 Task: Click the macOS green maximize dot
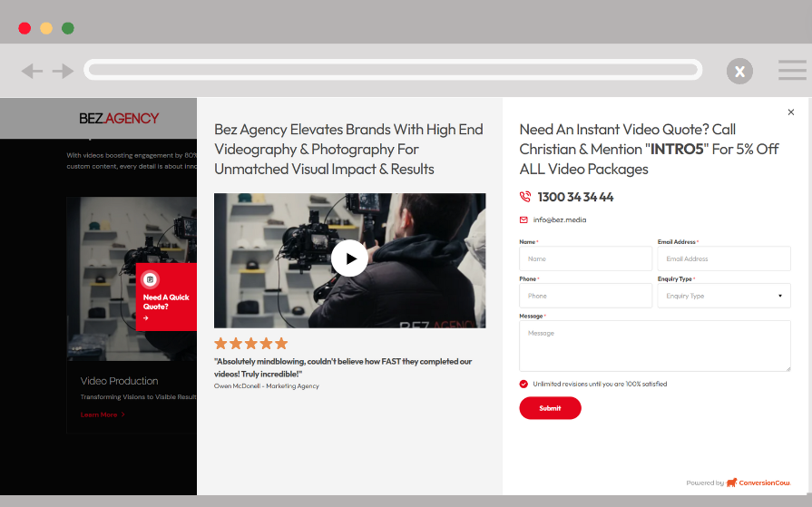(68, 28)
